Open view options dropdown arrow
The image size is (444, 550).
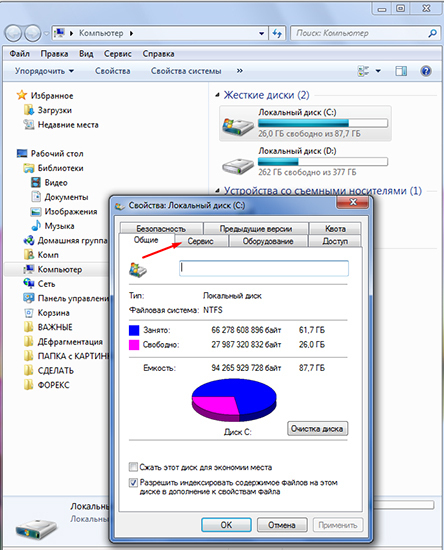click(378, 71)
